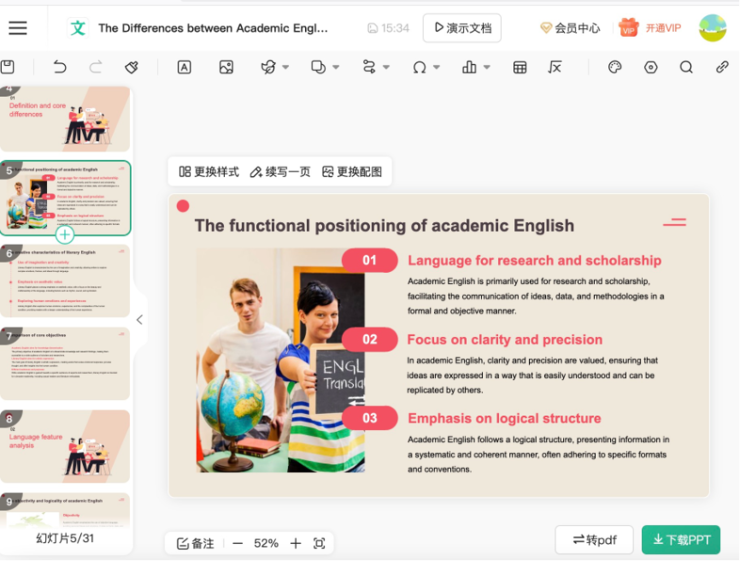Insert an image from the toolbar
Viewport: 740px width, 561px height.
(226, 67)
